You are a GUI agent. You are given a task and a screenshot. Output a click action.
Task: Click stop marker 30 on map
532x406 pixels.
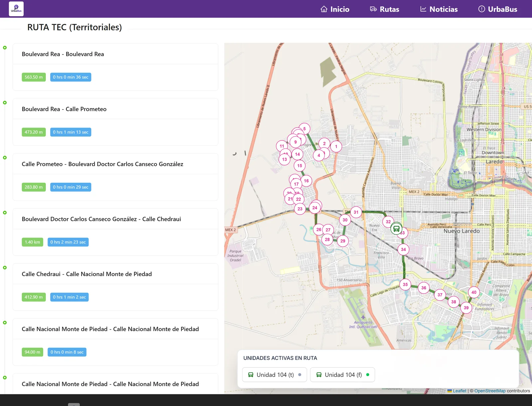345,220
